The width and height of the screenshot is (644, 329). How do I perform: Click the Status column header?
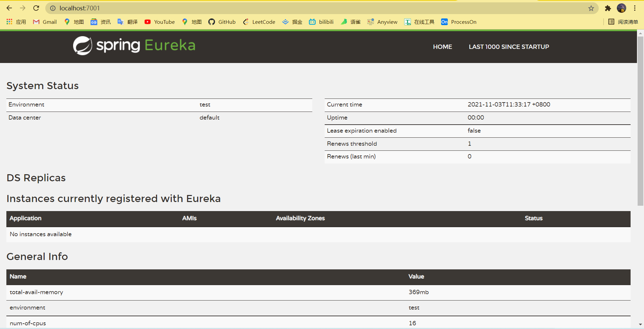click(x=534, y=218)
